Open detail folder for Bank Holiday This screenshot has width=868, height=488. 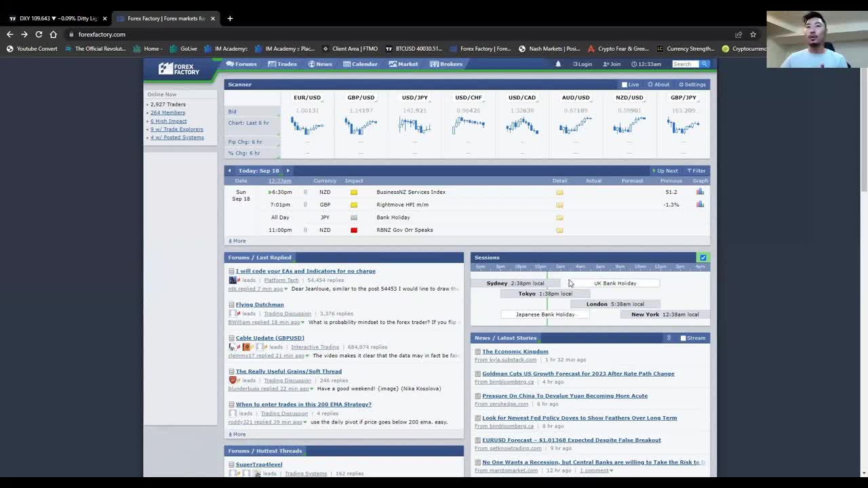point(559,218)
